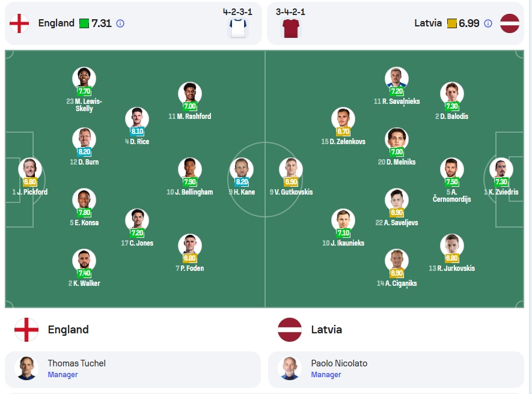
Task: Open Paolo Nicolato manager card
Action: 396,369
